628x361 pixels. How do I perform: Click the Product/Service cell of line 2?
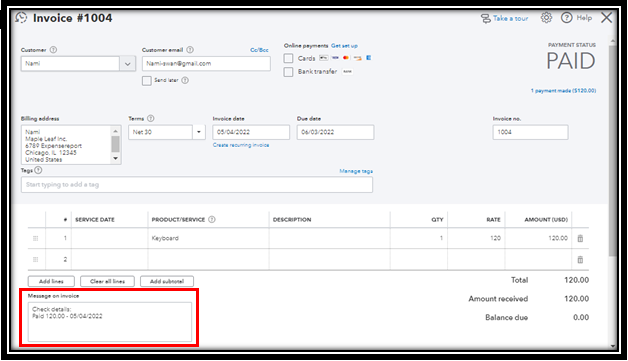click(208, 260)
